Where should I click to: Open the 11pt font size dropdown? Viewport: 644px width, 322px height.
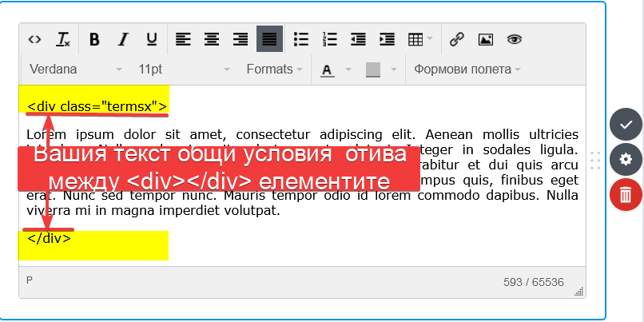(183, 70)
